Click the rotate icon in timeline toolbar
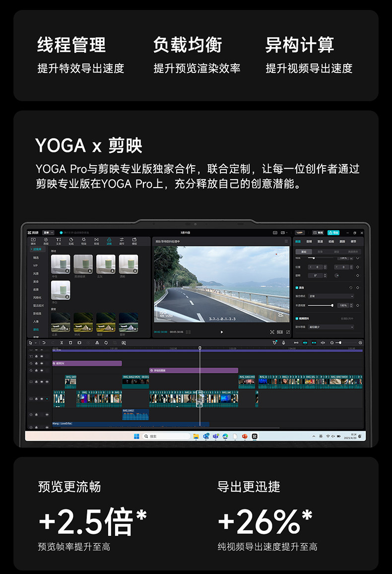Viewport: 392px width, 574px height. [x=106, y=343]
